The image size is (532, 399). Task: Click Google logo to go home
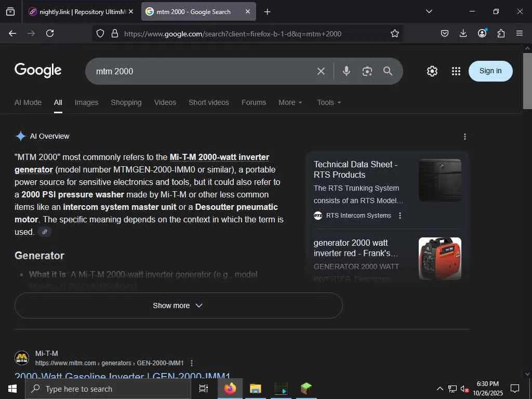click(38, 70)
